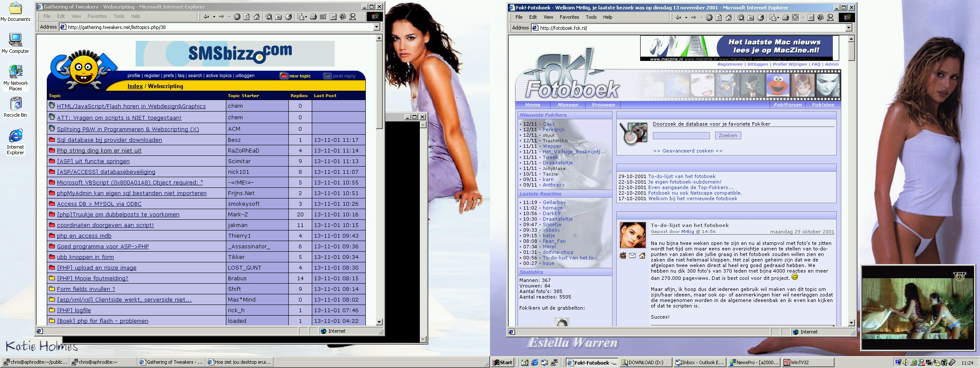
Task: Open Favorites menu in Gathering of Tweakers window
Action: point(97,16)
